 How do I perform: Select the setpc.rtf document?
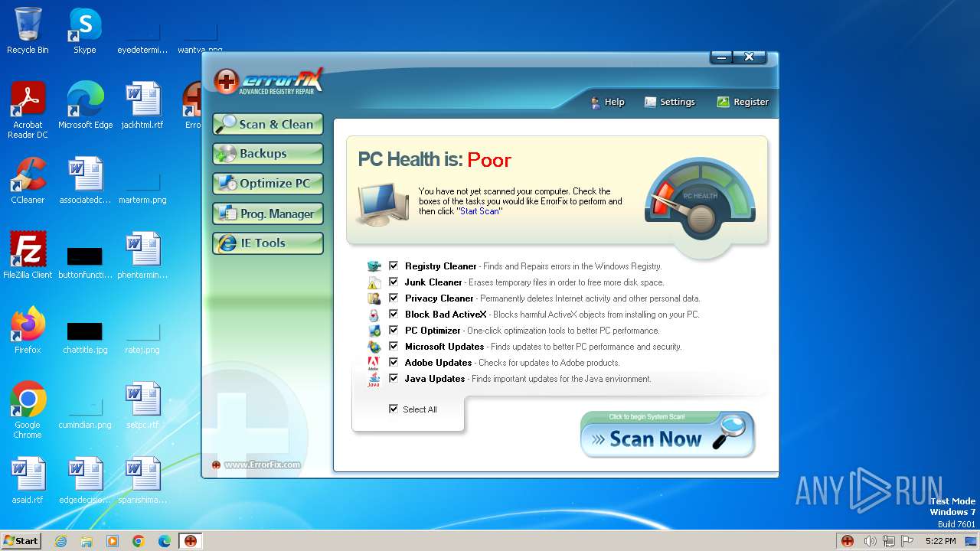(142, 406)
